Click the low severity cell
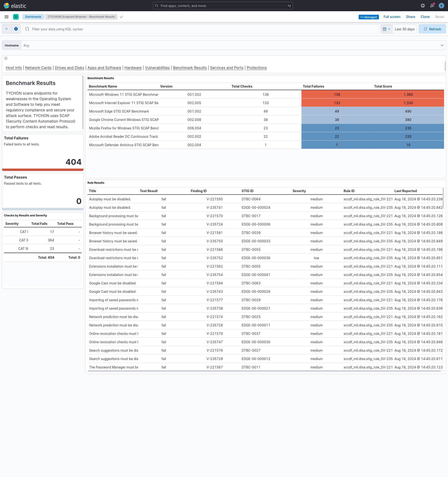Screen dimensions: 448x477 316,258
